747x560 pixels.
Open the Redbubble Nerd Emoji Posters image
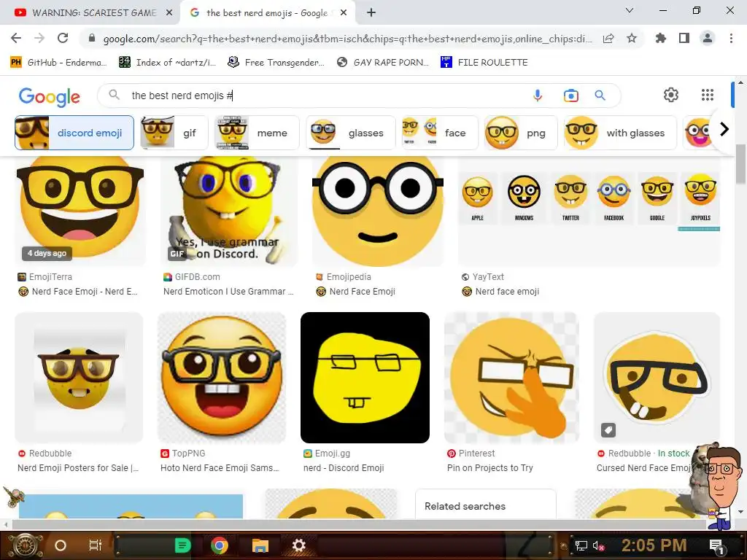pos(79,378)
